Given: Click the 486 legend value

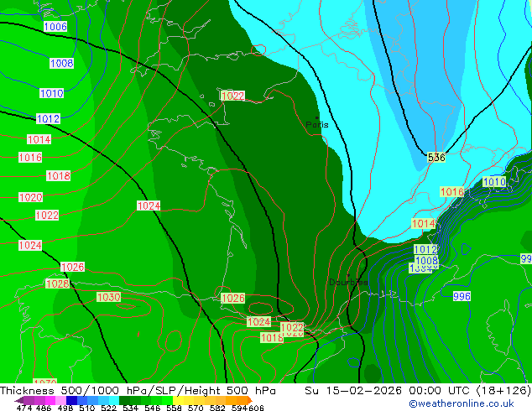Looking at the screenshot, I should [44, 408].
